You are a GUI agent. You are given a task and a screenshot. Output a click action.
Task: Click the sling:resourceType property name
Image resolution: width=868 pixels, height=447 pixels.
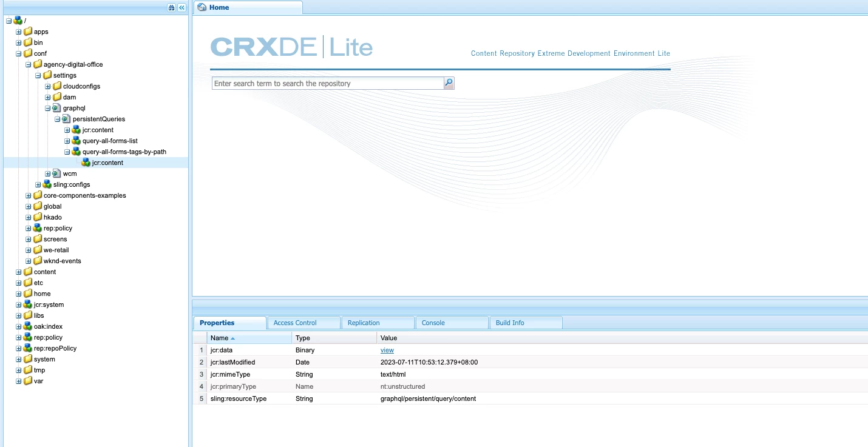(238, 398)
